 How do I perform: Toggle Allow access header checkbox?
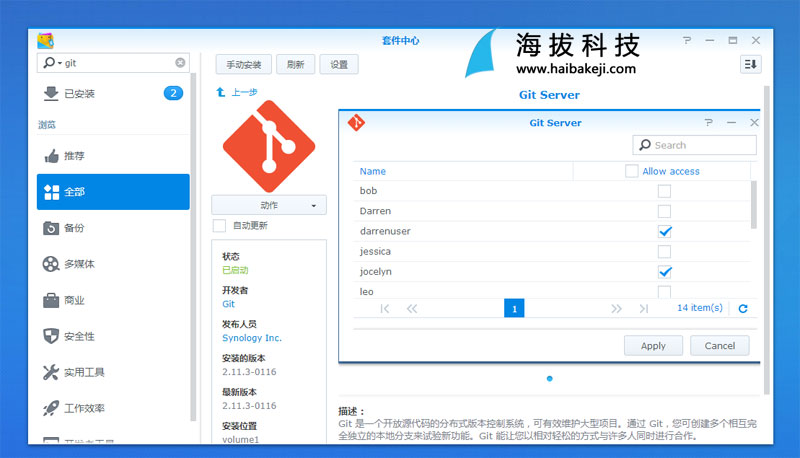[x=632, y=171]
